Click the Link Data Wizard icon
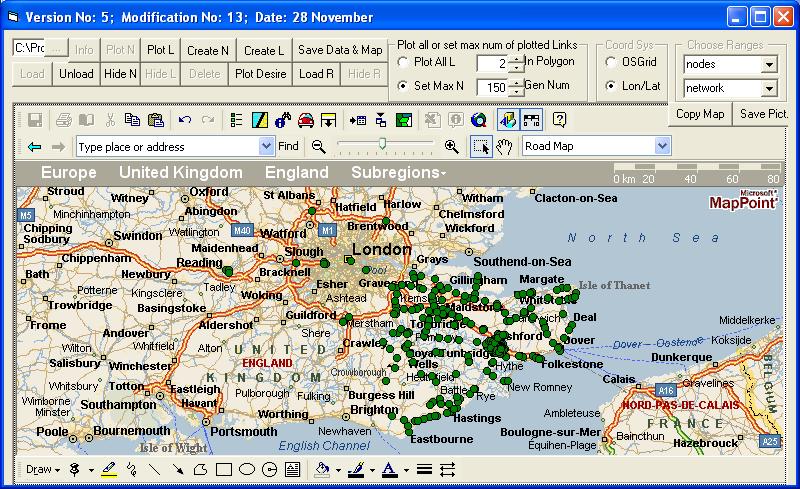Image resolution: width=800 pixels, height=489 pixels. (381, 120)
